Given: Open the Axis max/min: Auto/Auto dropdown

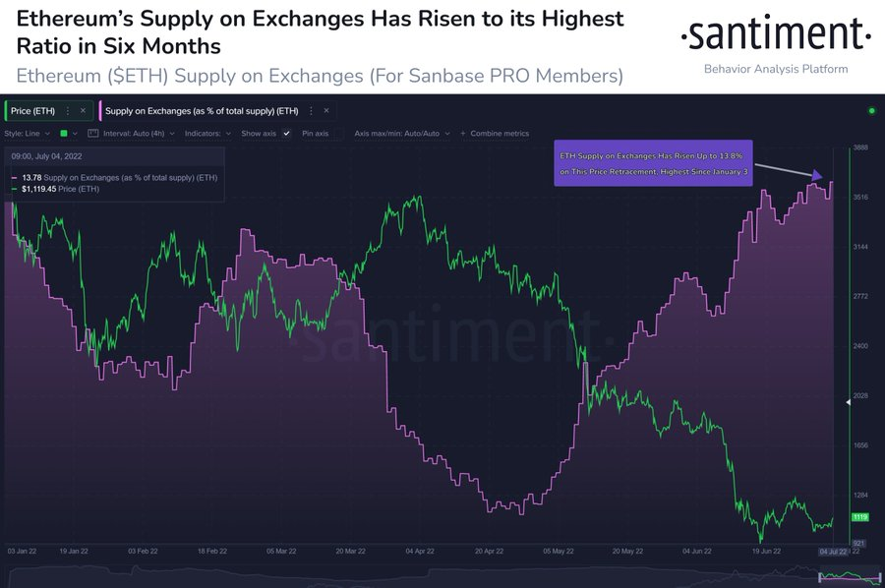Looking at the screenshot, I should coord(402,134).
